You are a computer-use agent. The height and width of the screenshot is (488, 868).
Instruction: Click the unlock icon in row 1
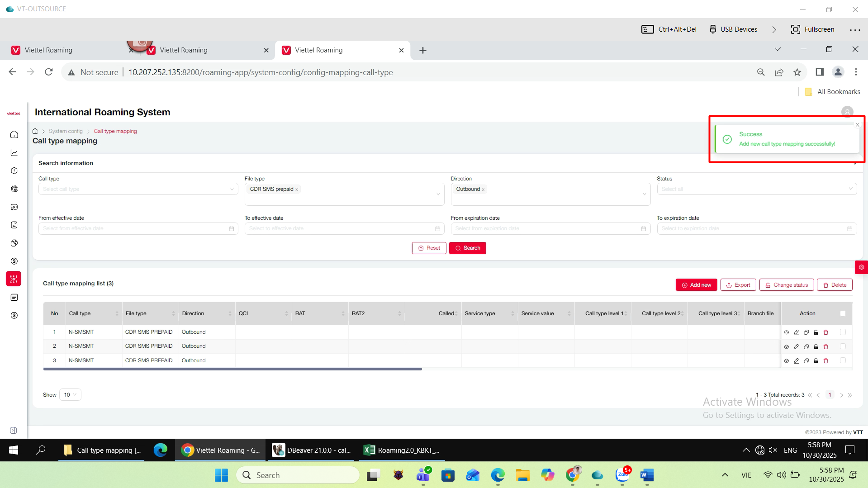816,332
